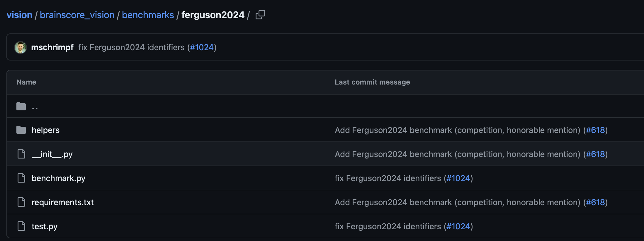Viewport: 644px width, 241px height.
Task: Click the file icon beside __init__.py
Action: 21,154
